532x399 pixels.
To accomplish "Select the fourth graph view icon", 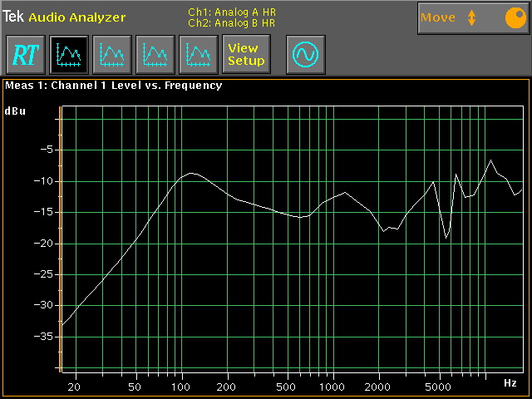I will (198, 55).
